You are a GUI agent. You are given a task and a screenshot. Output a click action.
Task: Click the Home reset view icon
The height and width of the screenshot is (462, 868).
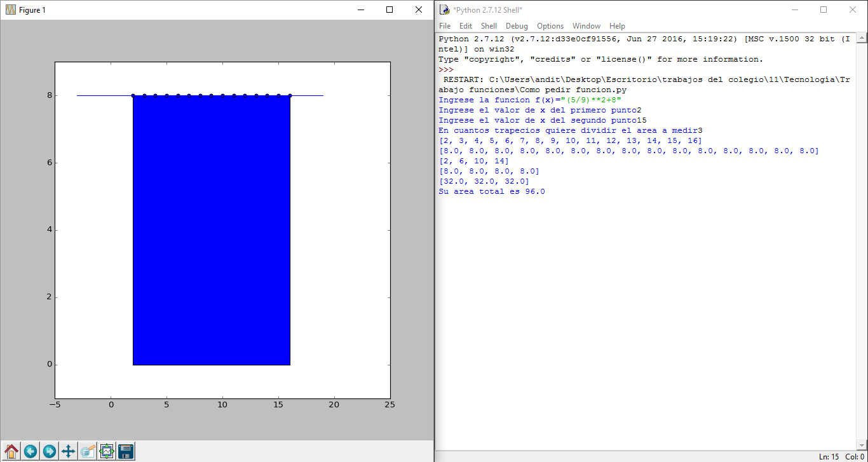(x=11, y=451)
